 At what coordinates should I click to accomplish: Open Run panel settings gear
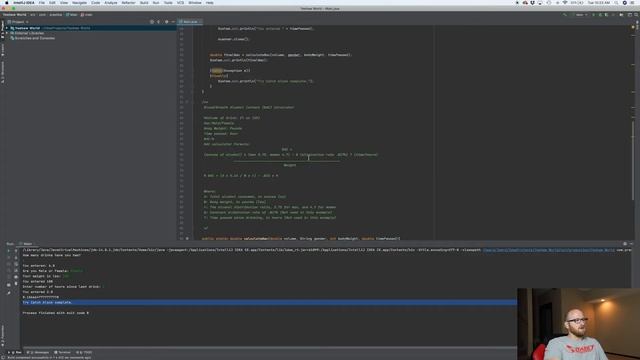tap(625, 244)
